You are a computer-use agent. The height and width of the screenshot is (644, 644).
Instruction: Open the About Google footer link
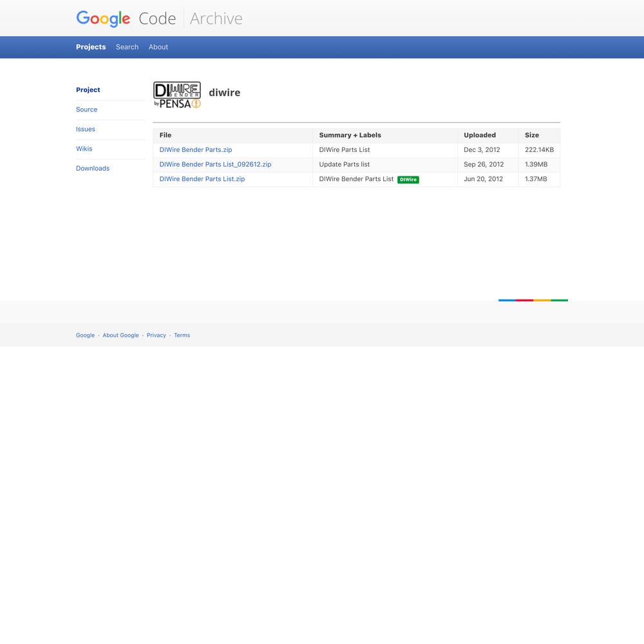tap(120, 336)
